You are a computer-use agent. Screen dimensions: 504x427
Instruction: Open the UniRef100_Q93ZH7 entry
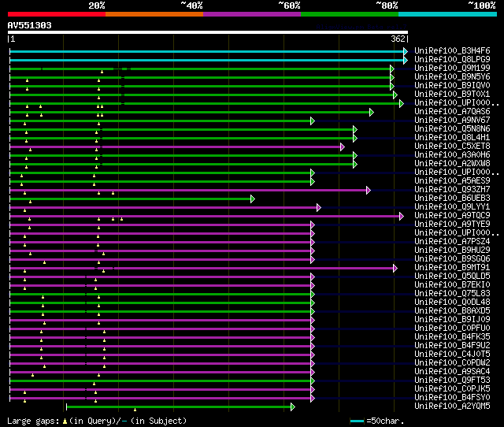(452, 190)
